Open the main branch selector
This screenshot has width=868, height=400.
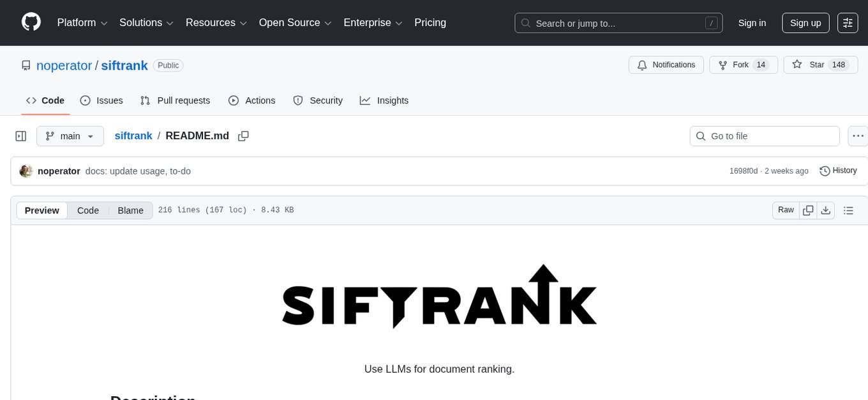pos(70,136)
